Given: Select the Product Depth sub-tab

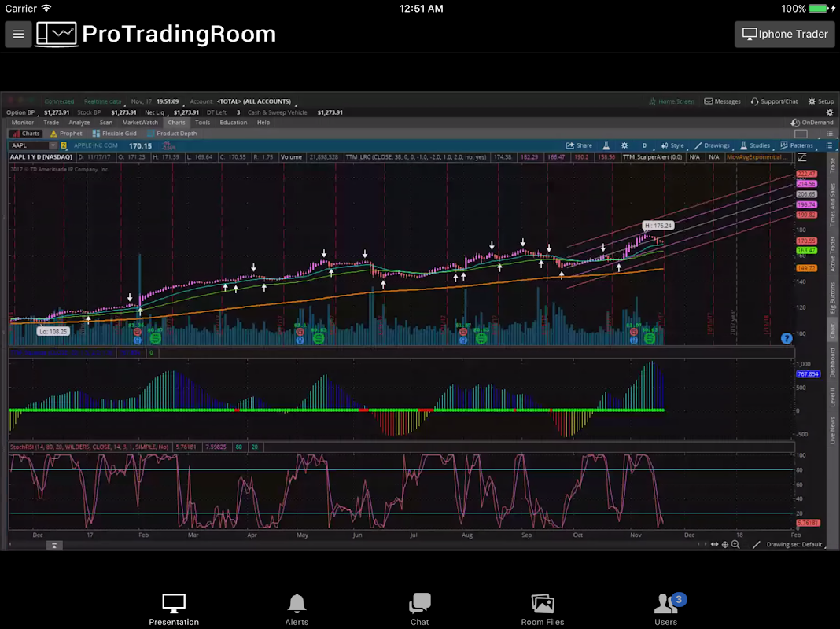Looking at the screenshot, I should pos(172,134).
